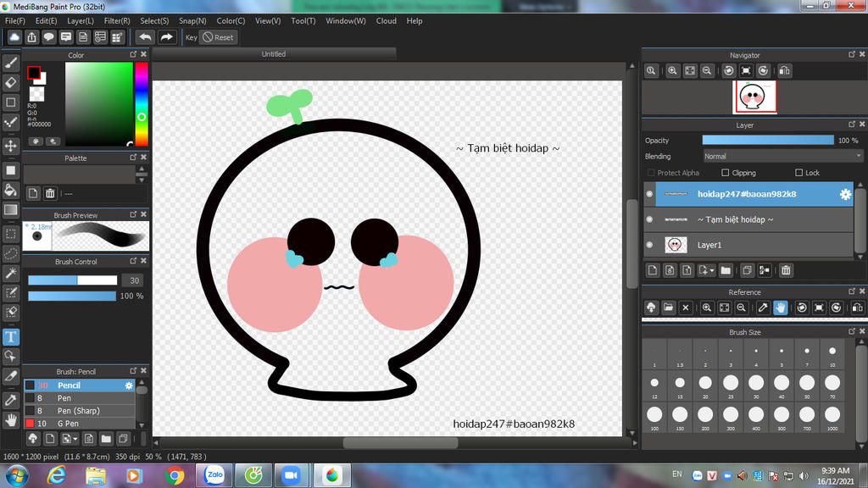Screen dimensions: 868x488
Task: Delete palette color with the trash icon
Action: 50,193
